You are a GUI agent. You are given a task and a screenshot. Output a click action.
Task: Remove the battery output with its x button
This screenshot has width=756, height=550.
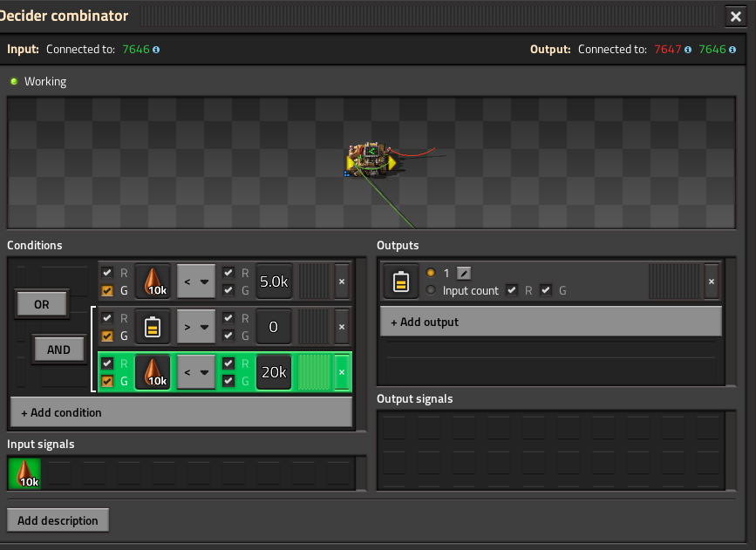click(712, 282)
